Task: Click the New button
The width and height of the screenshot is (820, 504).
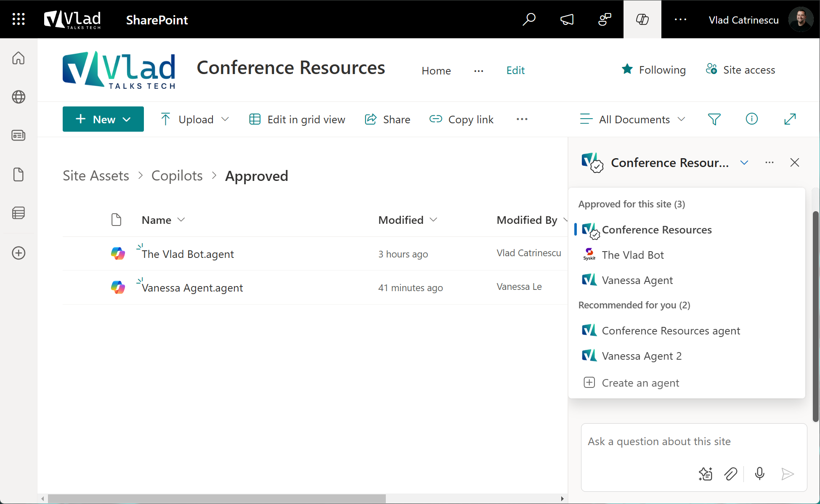Action: pos(103,119)
